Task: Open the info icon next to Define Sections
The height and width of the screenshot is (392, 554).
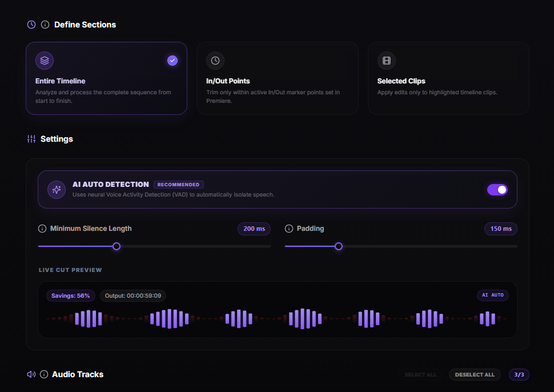Action: 45,25
